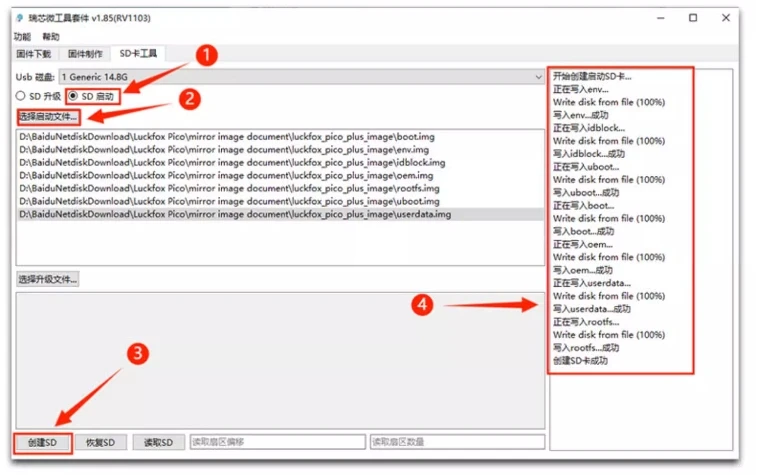Select userdata.img entry in the file list
This screenshot has width=758, height=475.
tap(235, 214)
